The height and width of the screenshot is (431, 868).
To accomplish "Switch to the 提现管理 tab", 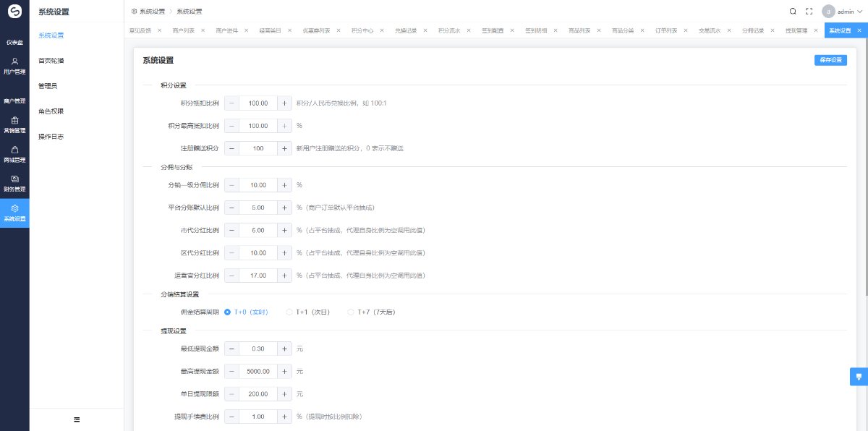I will pyautogui.click(x=796, y=31).
